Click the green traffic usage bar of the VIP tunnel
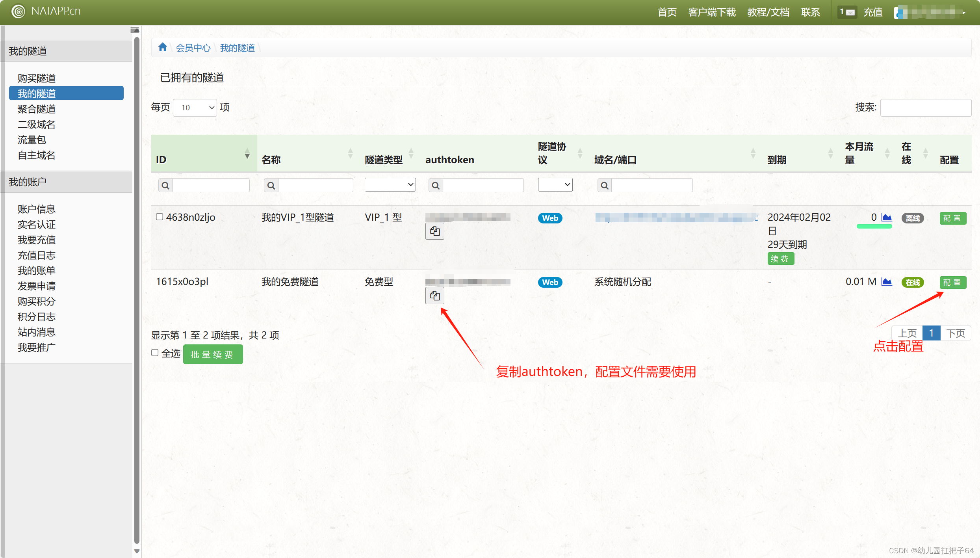The height and width of the screenshot is (558, 980). click(x=874, y=226)
